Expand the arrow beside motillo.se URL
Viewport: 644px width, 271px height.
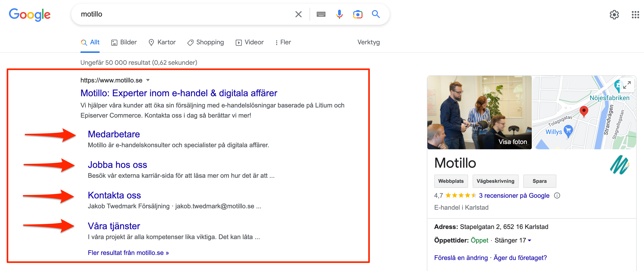[x=148, y=80]
